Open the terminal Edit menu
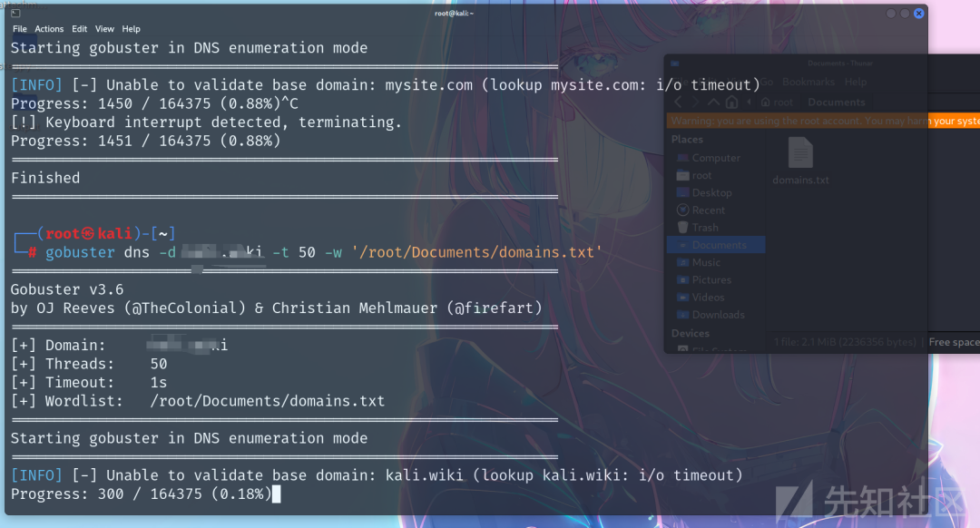The image size is (980, 528). (x=79, y=29)
